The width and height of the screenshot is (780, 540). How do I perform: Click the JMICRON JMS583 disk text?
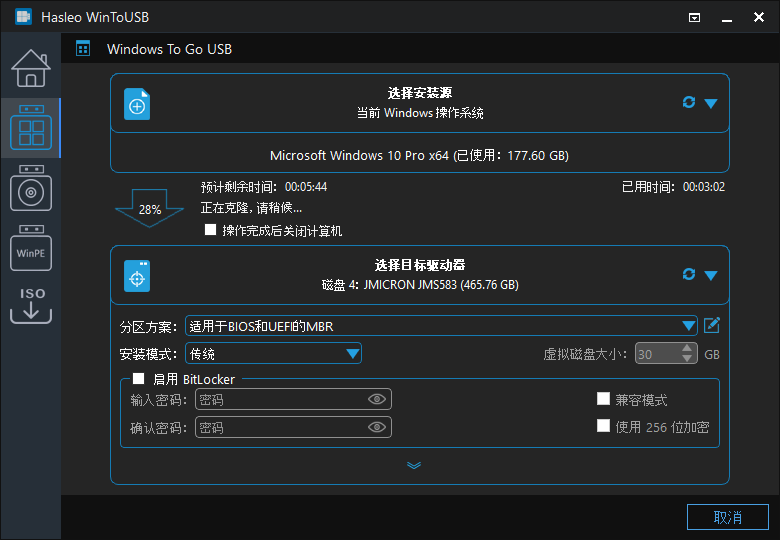coord(420,285)
